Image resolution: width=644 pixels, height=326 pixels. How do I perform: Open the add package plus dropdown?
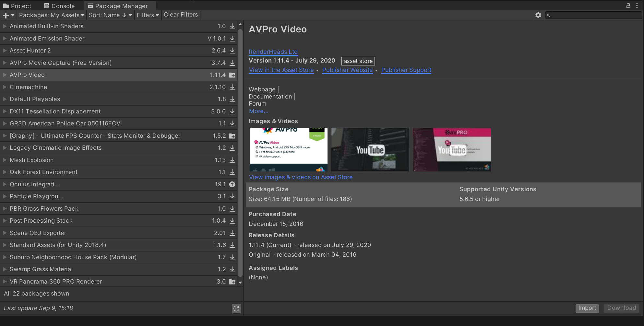(x=8, y=15)
